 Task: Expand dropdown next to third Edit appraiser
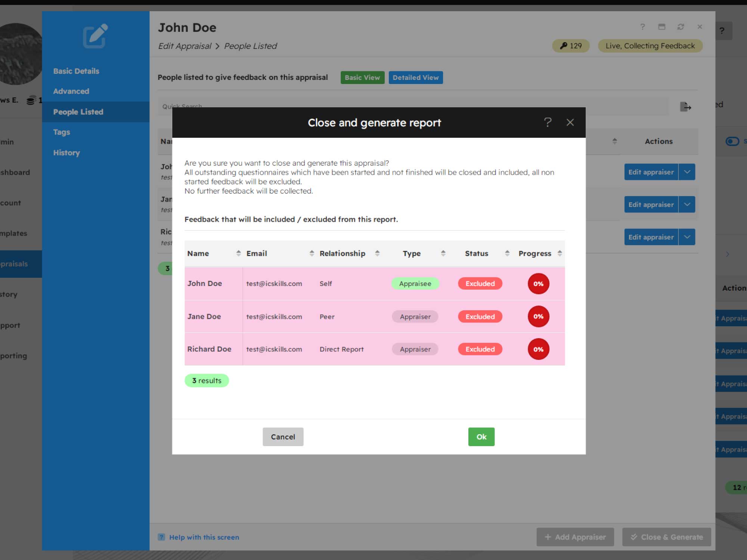687,237
